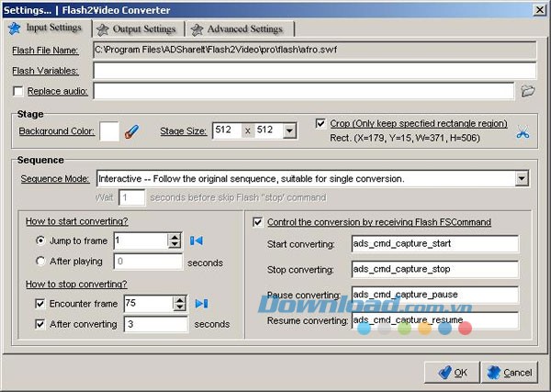Screen dimensions: 551x392
Task: Toggle the After converting checkbox
Action: point(40,324)
